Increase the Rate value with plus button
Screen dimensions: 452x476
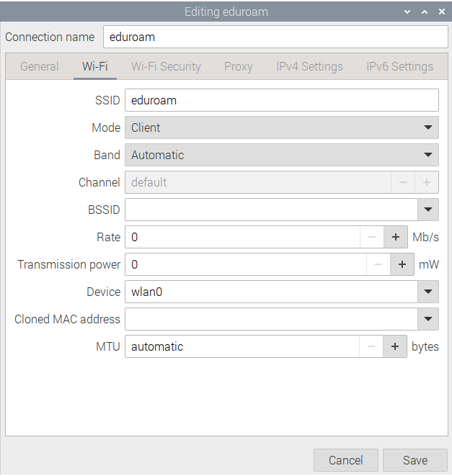pos(395,237)
